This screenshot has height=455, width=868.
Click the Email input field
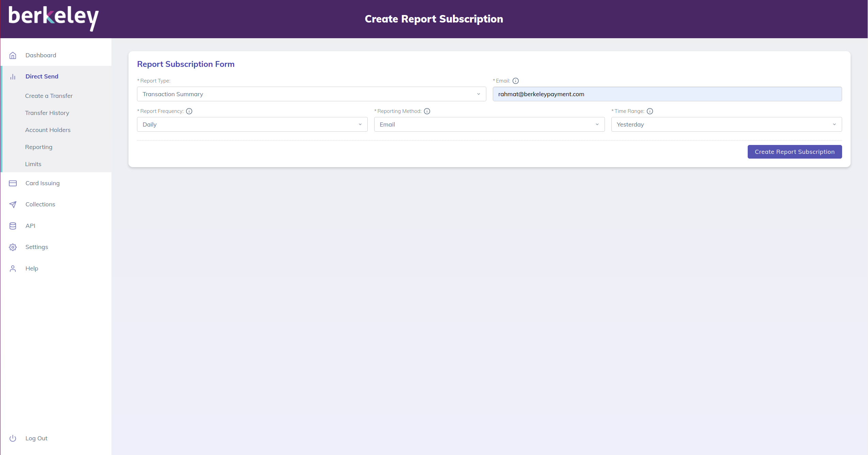pyautogui.click(x=667, y=94)
